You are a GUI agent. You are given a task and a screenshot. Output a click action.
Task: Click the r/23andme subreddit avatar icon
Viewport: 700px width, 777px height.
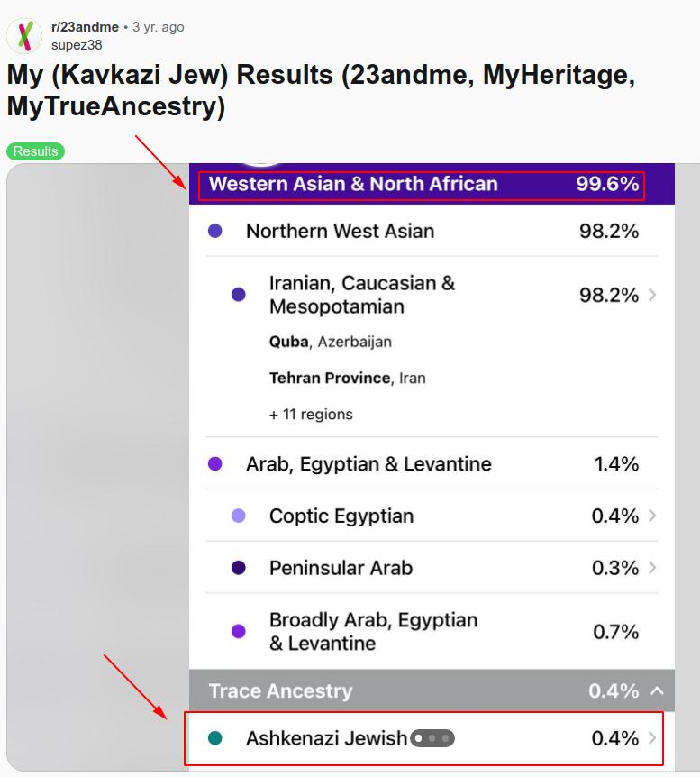[x=24, y=36]
